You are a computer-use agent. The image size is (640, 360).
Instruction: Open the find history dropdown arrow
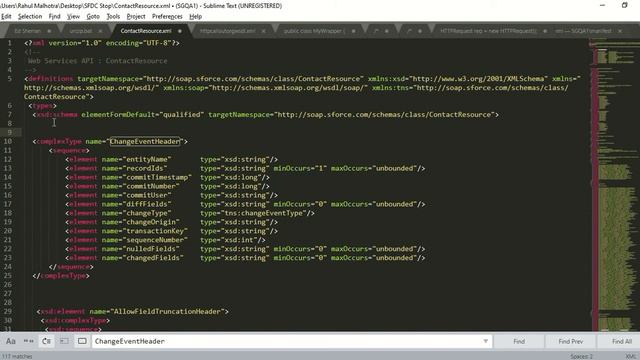[486, 341]
